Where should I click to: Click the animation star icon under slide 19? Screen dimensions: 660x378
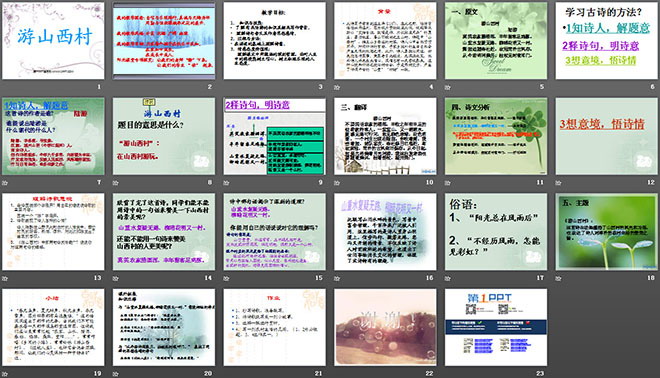click(5, 374)
